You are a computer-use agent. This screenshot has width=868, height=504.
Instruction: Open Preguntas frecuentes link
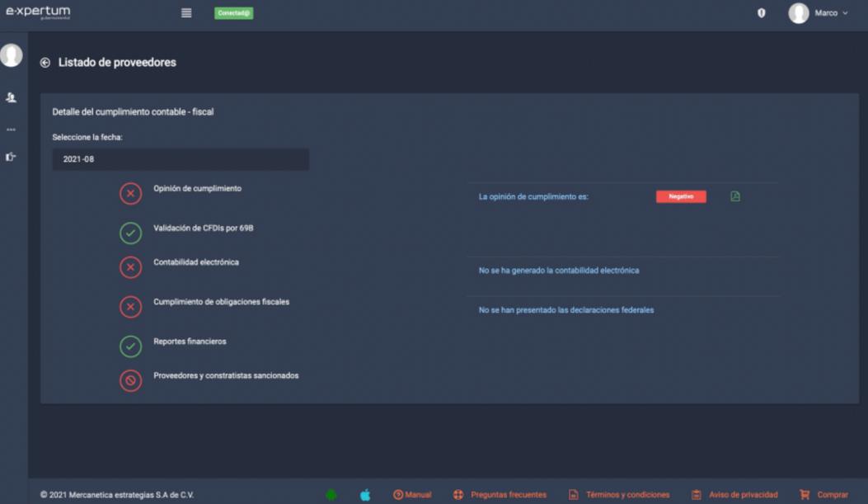[x=500, y=495]
